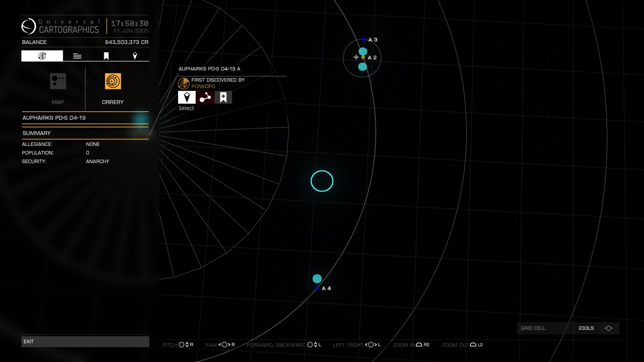Screen dimensions: 644x362
Task: Click the A 4 blue marker dot
Action: click(317, 288)
